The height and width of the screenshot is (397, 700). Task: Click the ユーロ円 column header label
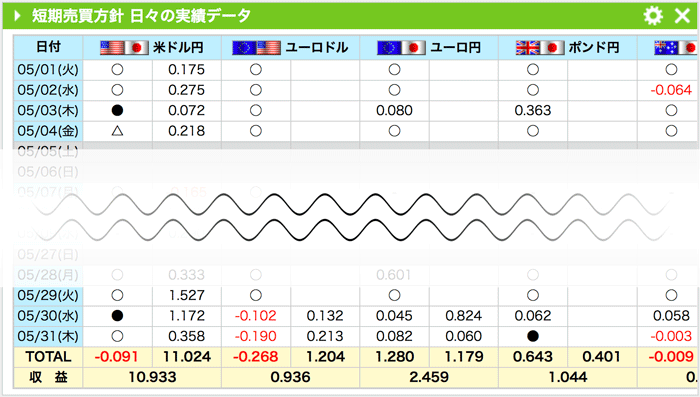[x=456, y=47]
